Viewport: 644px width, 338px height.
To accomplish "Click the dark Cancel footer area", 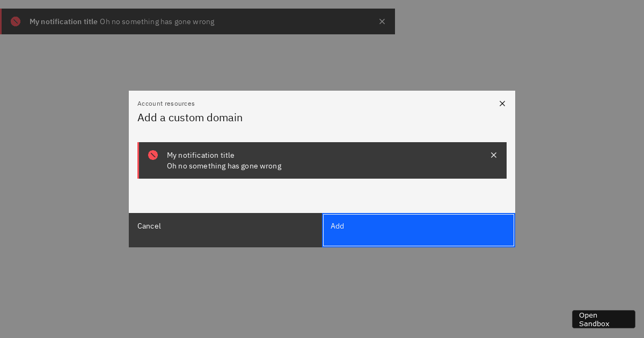I will 225,230.
